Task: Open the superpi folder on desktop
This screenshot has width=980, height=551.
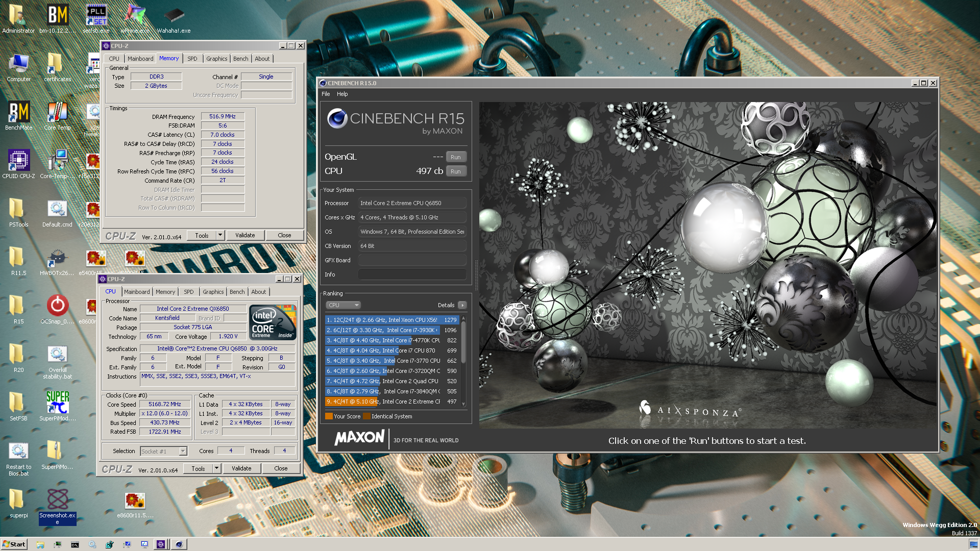Action: pos(18,504)
